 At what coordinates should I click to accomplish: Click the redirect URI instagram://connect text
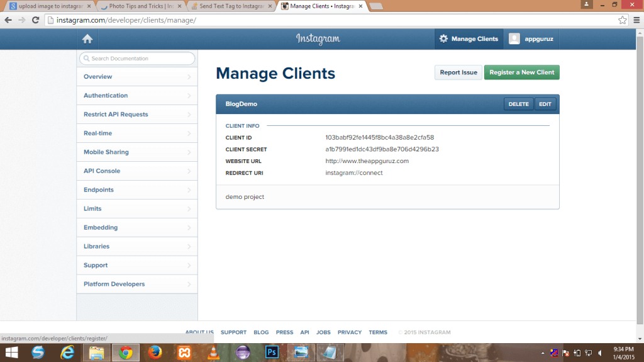coord(354,173)
